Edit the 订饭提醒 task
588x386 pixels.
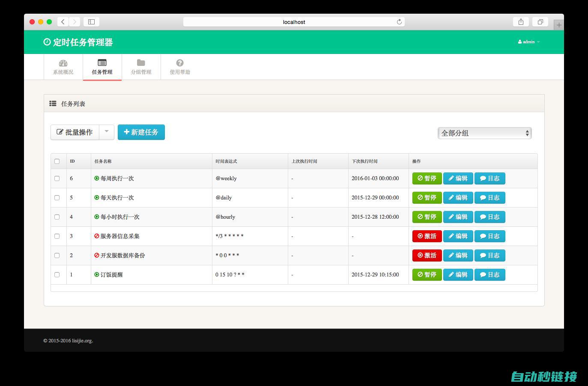(x=458, y=275)
